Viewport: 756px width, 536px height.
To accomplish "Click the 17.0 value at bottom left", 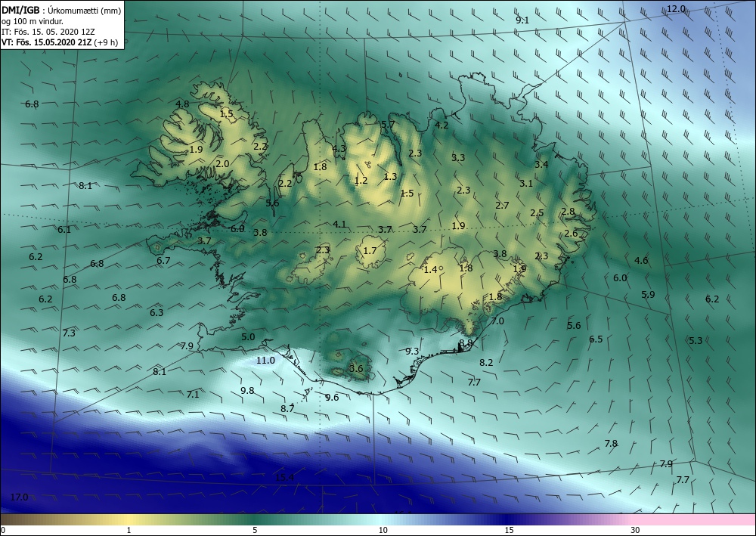I will pyautogui.click(x=20, y=497).
